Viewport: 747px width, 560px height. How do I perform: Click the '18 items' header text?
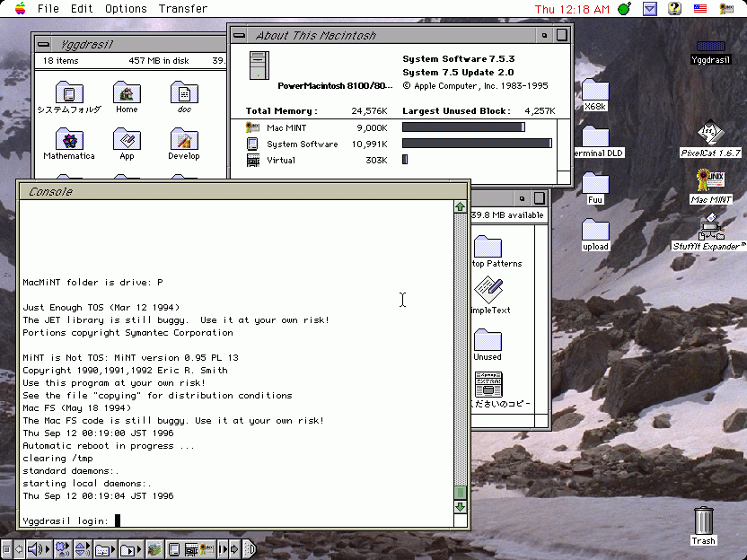pos(60,60)
